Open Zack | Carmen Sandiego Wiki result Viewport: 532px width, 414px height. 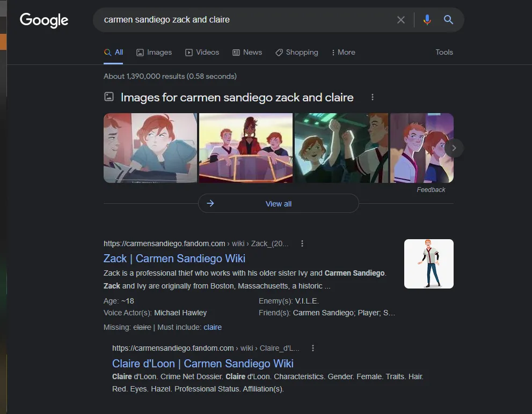click(174, 258)
